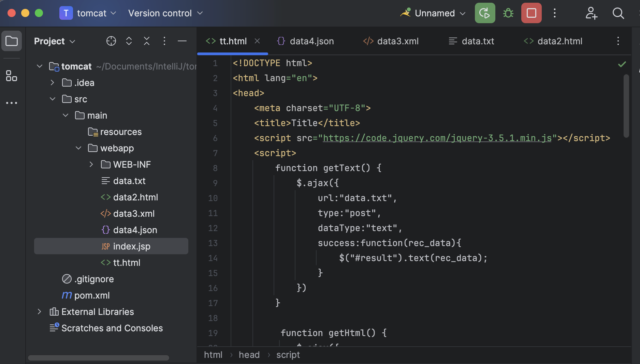
Task: Click head in the breadcrumb bar
Action: pos(249,355)
